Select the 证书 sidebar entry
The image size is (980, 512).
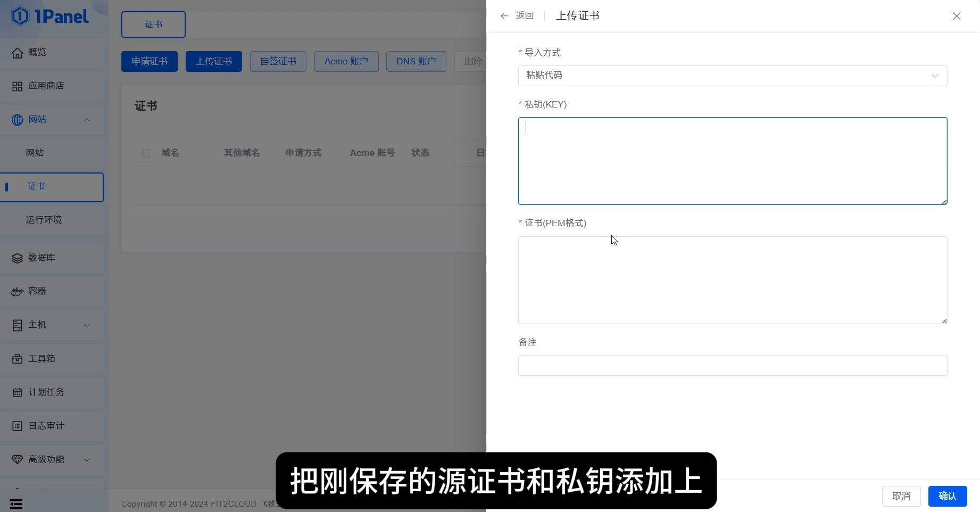52,187
